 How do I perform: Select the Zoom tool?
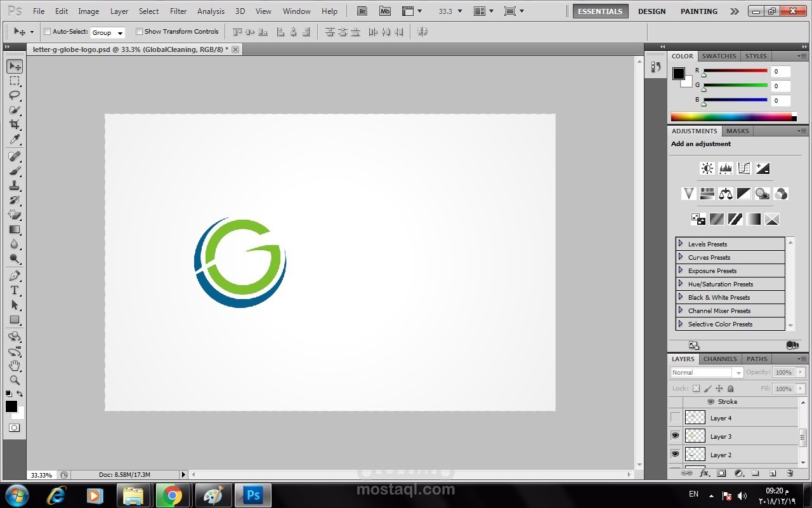pos(15,380)
